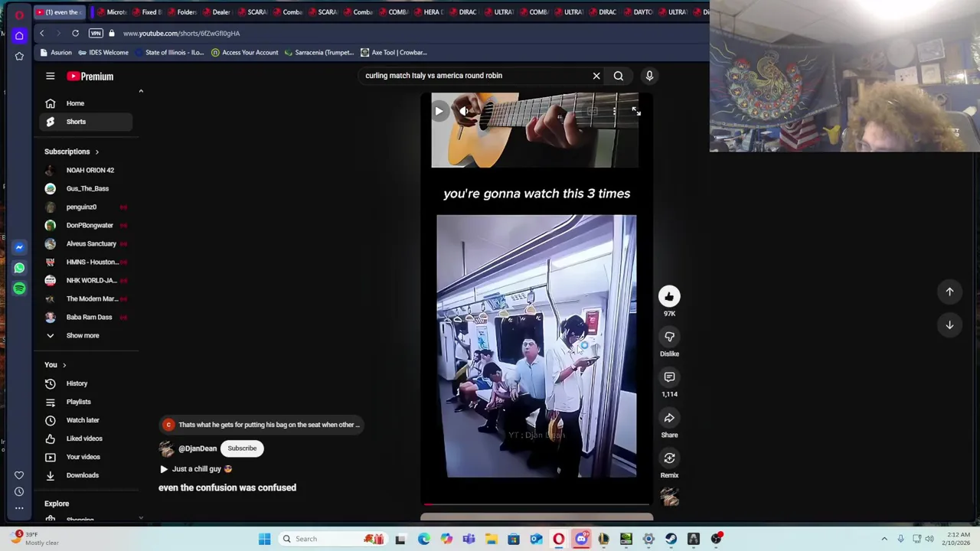Subscribe to @DjanDean
Screen dimensions: 980x551
point(242,448)
